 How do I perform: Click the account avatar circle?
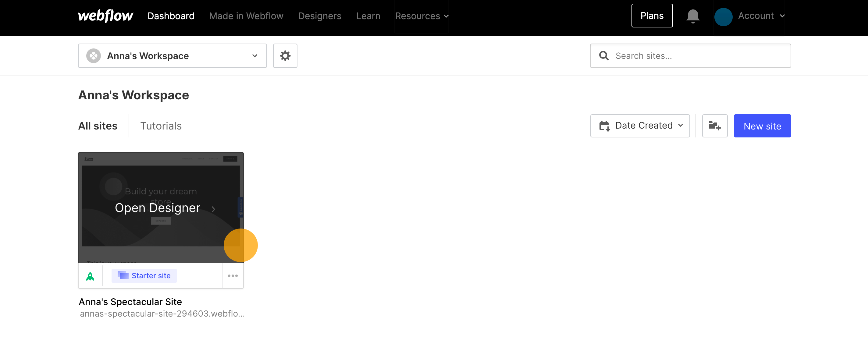(723, 16)
